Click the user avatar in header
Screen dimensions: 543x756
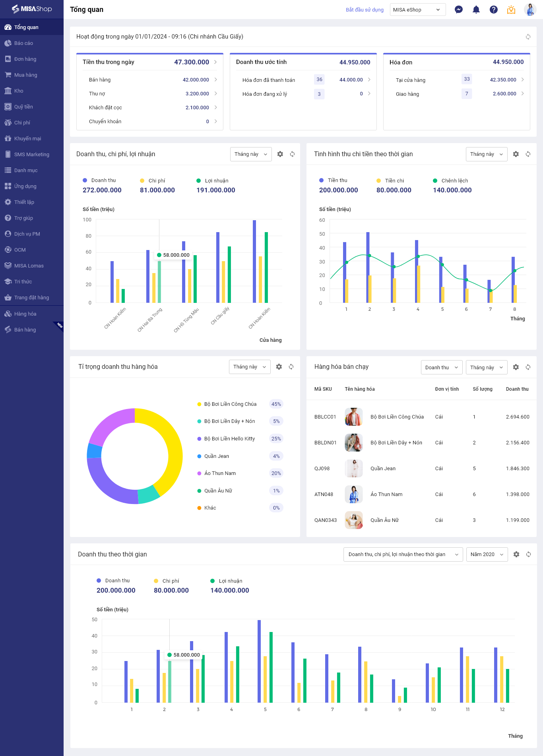530,10
